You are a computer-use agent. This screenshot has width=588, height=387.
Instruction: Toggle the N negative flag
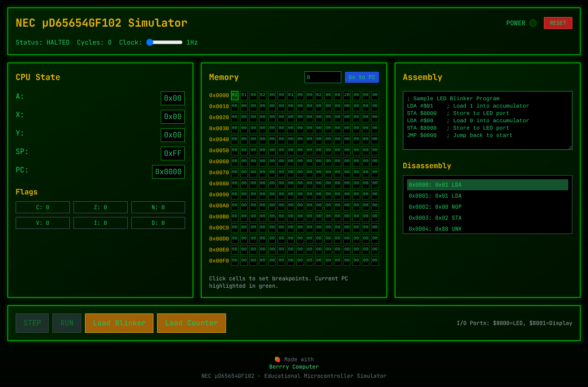pos(158,207)
